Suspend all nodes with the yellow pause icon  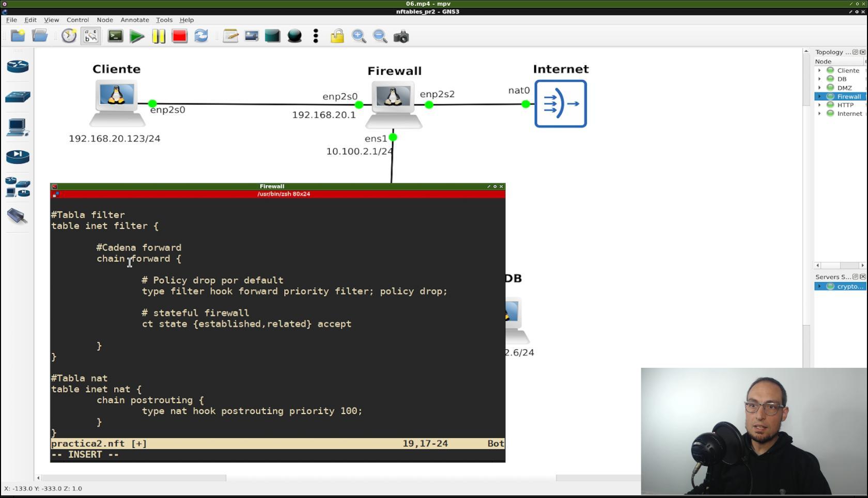[159, 36]
